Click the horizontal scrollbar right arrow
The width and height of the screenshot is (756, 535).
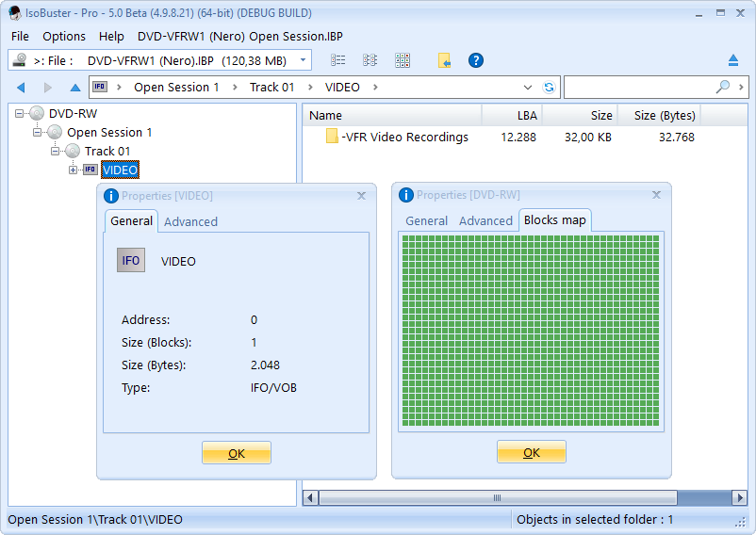pyautogui.click(x=739, y=497)
